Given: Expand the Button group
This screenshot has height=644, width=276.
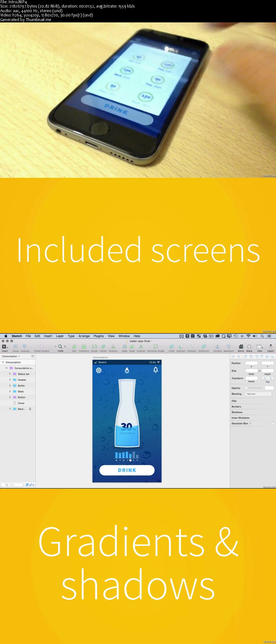Looking at the screenshot, I should (10, 397).
